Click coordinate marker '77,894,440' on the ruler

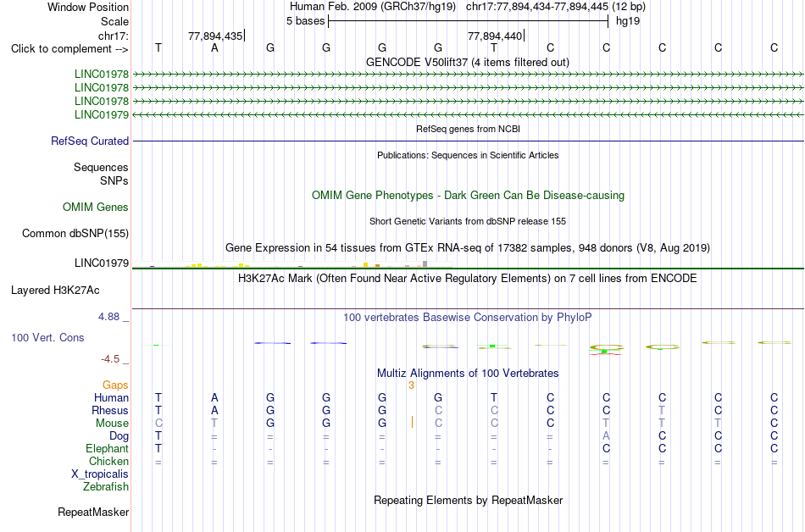[495, 36]
